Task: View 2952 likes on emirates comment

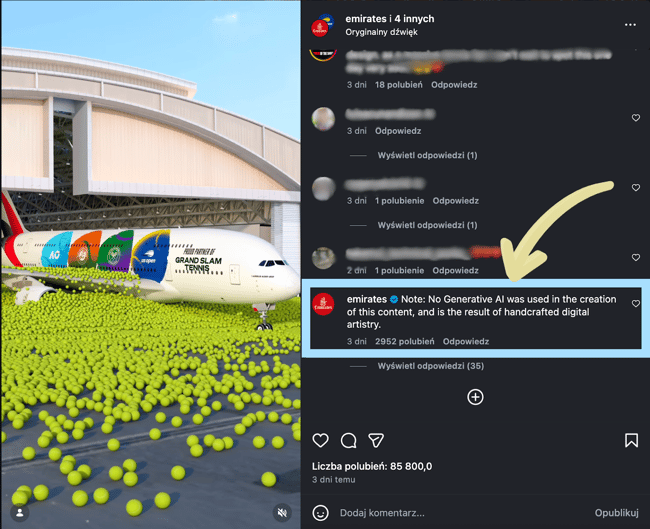Action: coord(405,342)
